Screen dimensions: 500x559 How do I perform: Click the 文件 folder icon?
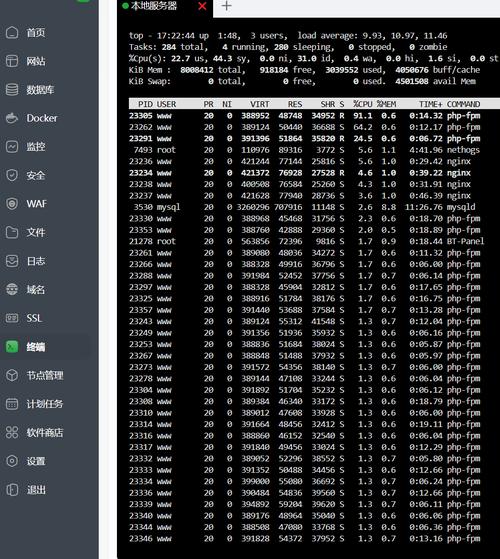click(12, 232)
